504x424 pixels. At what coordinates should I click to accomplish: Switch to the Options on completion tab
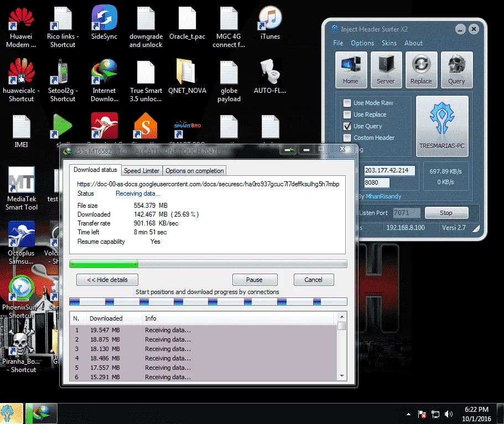pyautogui.click(x=195, y=171)
